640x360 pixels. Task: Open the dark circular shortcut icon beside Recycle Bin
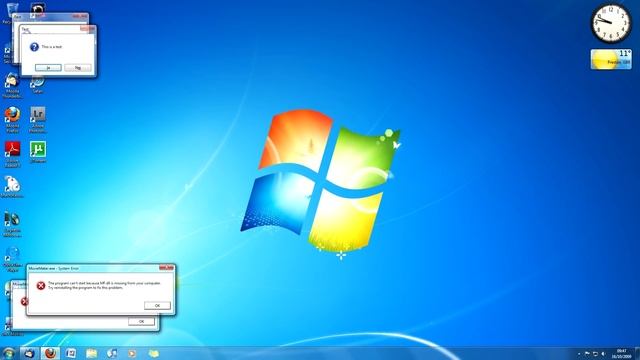coord(38,9)
